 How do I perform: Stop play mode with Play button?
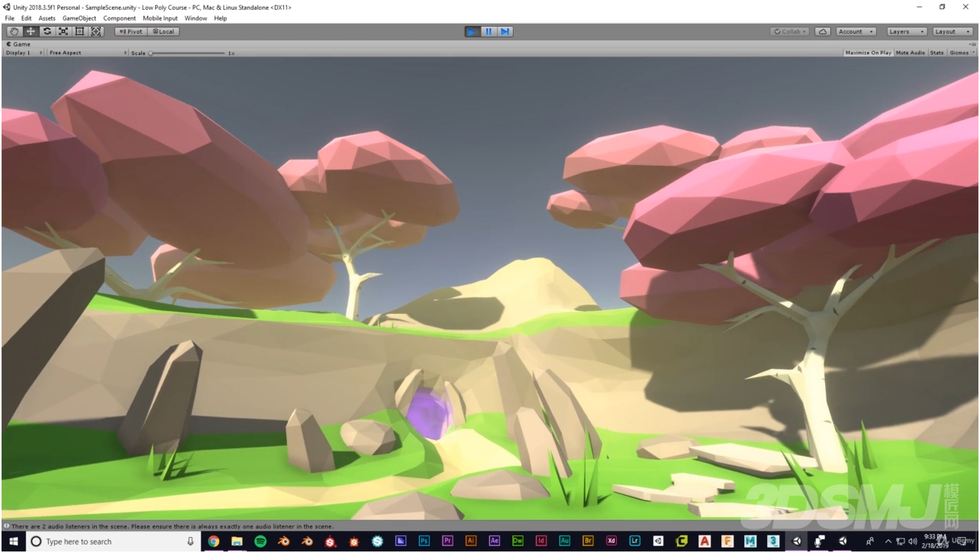(472, 31)
